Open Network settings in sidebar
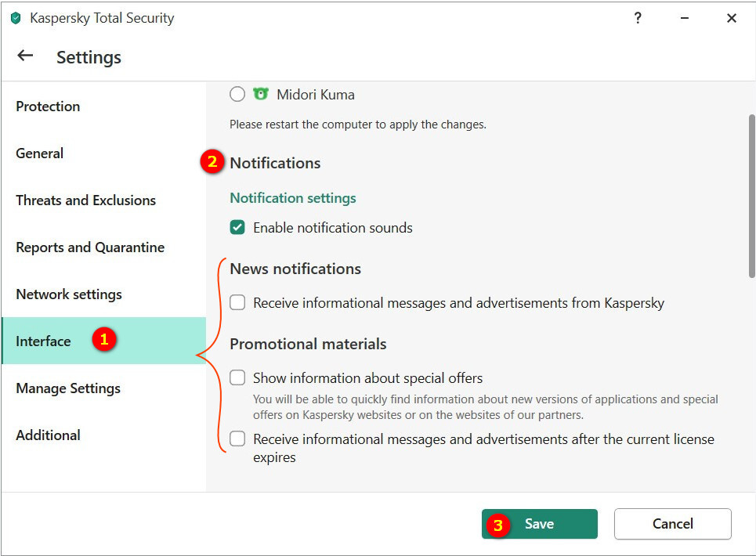756x556 pixels. 69,294
